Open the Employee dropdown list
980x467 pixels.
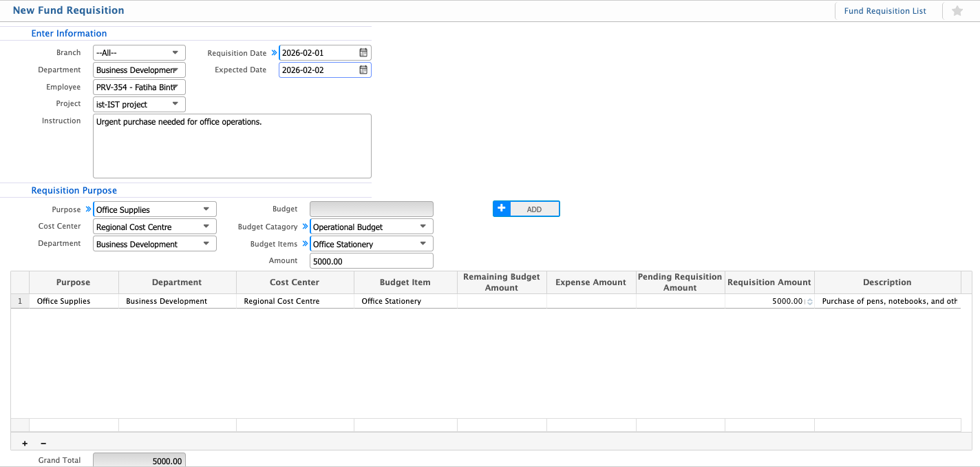point(175,87)
